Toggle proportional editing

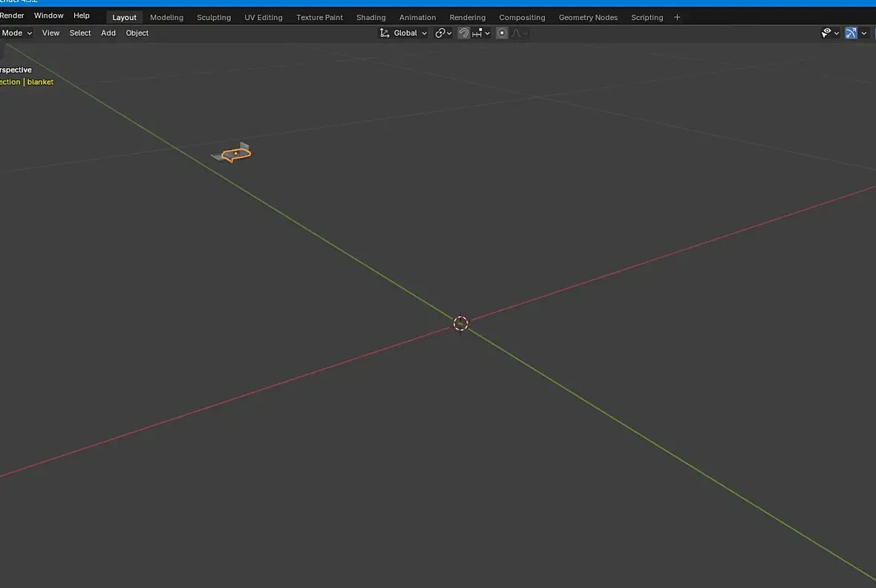[x=502, y=33]
